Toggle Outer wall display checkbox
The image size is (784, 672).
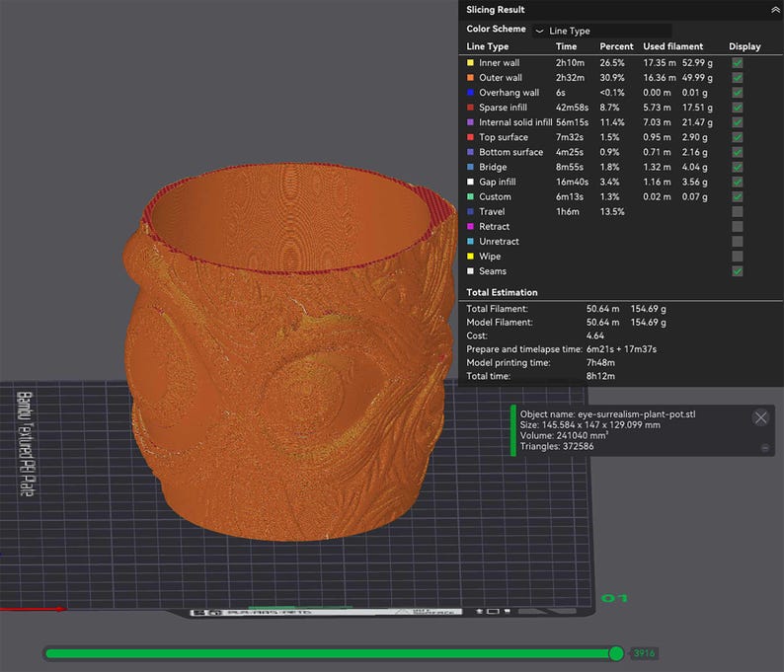click(737, 78)
